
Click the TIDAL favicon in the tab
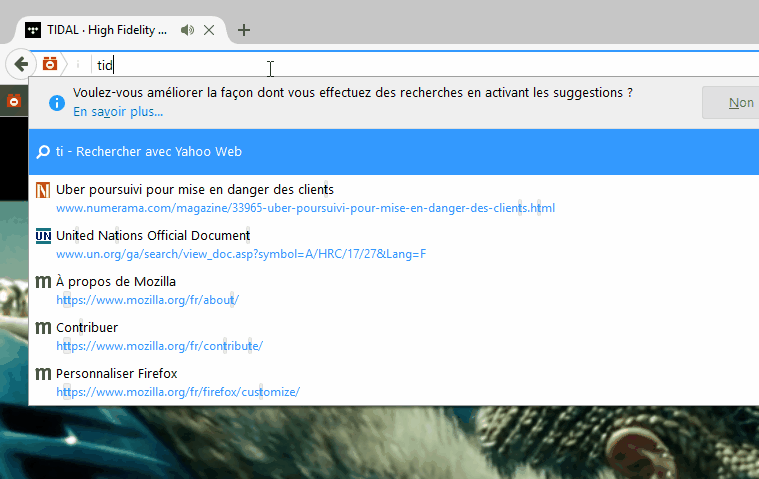33,30
